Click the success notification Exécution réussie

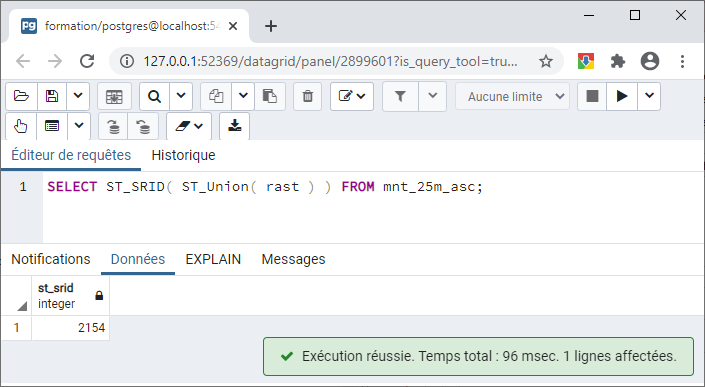click(478, 356)
